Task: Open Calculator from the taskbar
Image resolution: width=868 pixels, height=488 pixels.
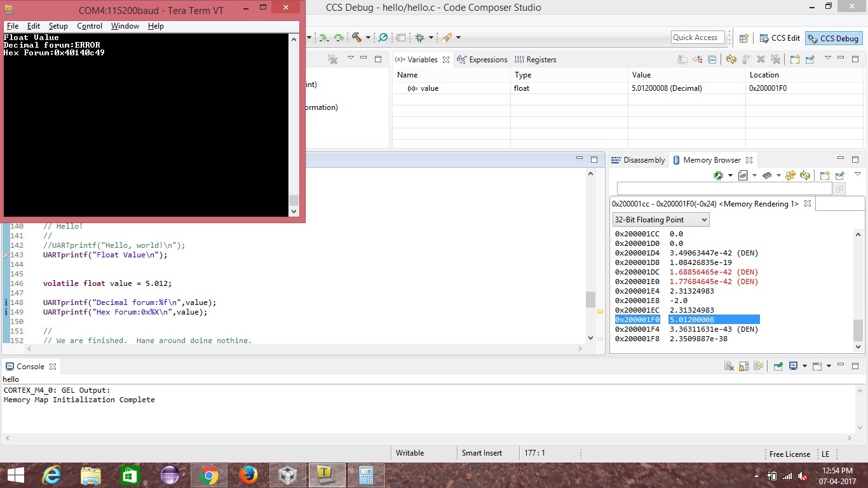Action: pyautogui.click(x=366, y=475)
